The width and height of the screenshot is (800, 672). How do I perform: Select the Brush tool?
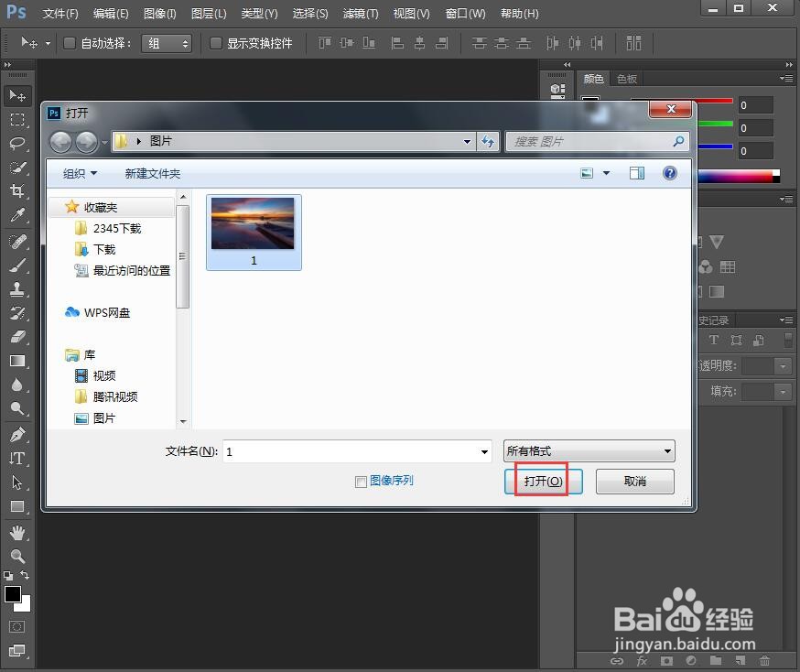click(x=17, y=266)
